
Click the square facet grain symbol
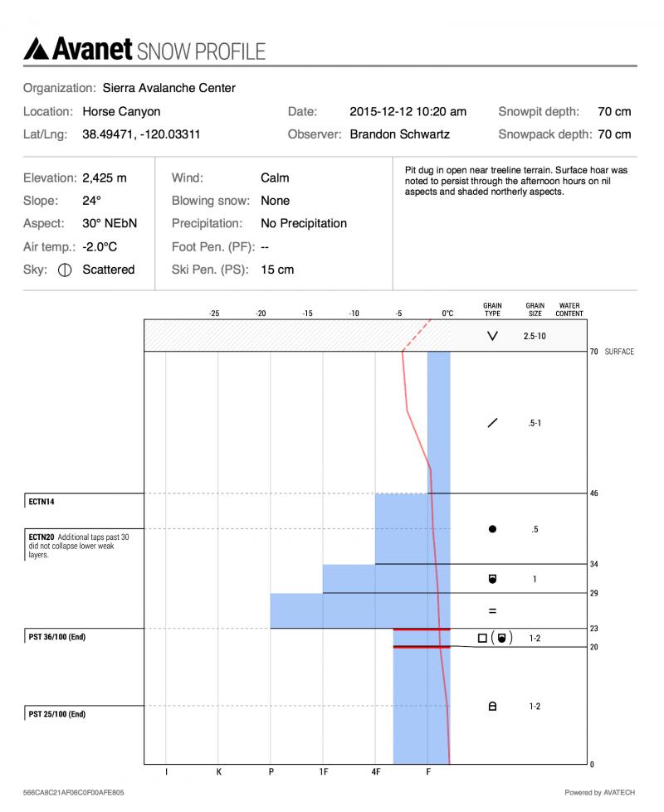(x=482, y=638)
